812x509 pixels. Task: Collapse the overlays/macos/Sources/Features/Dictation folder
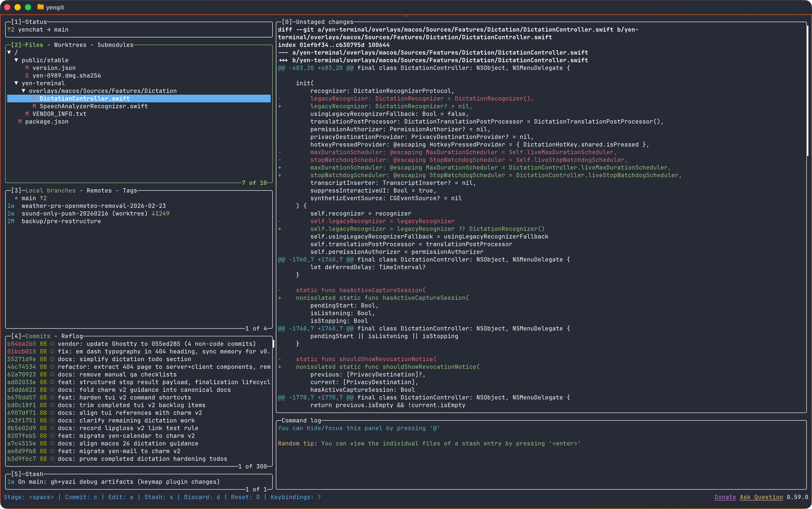[x=24, y=91]
